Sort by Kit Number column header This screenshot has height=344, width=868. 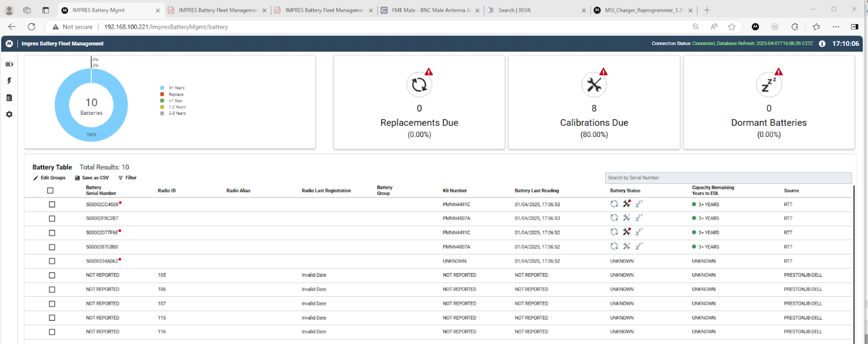tap(455, 191)
